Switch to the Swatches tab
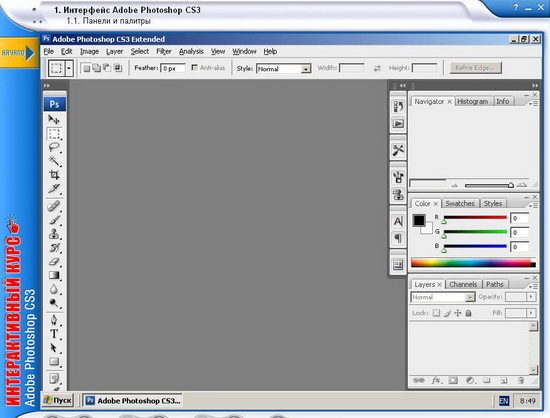550x418 pixels. [460, 203]
